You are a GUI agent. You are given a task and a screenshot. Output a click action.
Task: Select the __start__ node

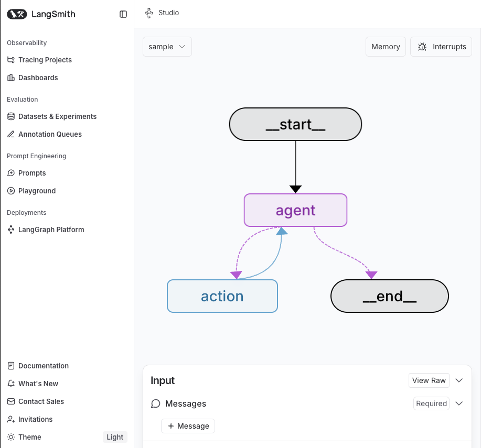pos(295,124)
